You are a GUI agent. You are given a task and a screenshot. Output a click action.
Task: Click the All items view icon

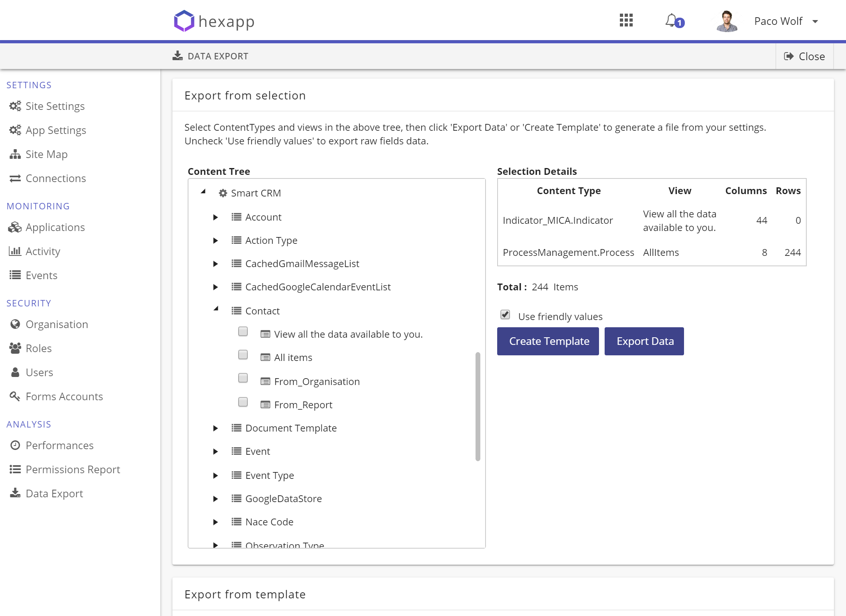pos(265,357)
